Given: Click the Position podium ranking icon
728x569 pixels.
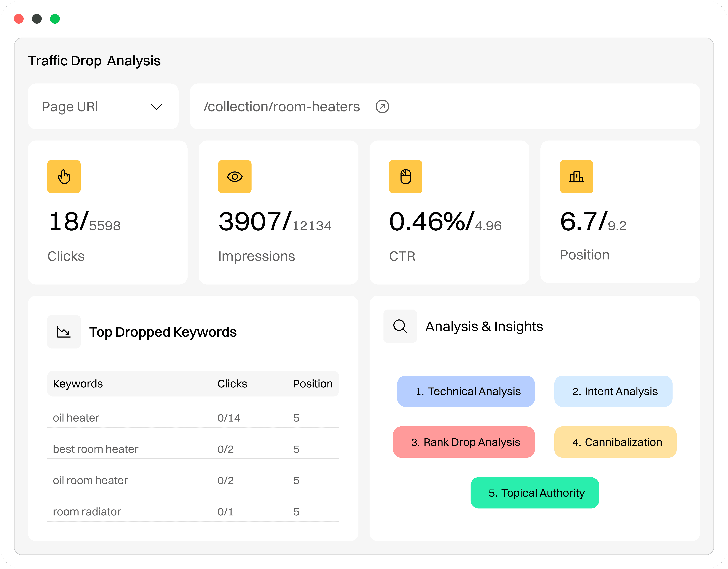Looking at the screenshot, I should click(x=576, y=177).
